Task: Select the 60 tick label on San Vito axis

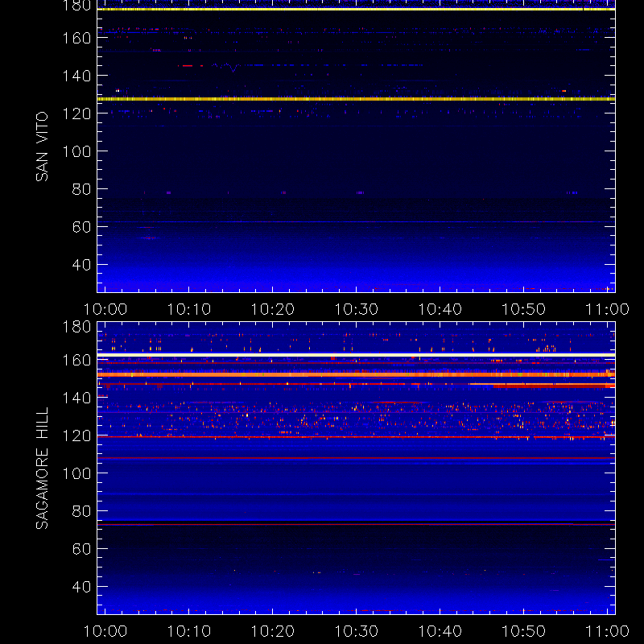Action: click(x=81, y=227)
